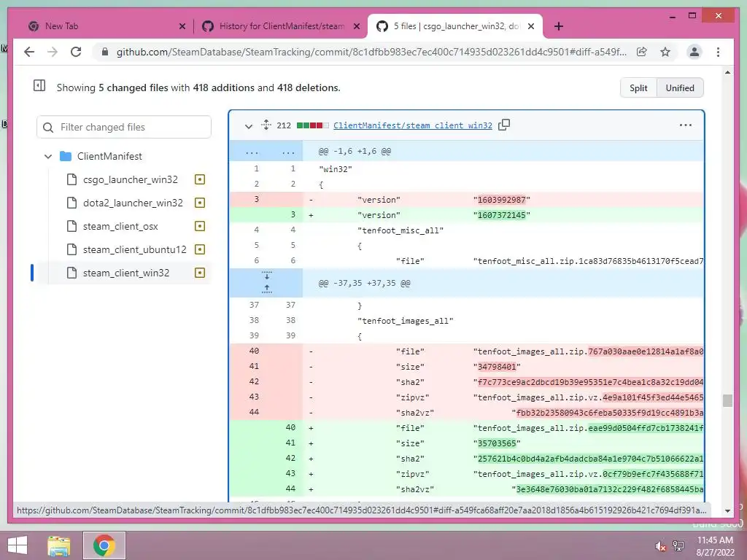This screenshot has height=560, width=747.
Task: Open steam_client_osx in file tree
Action: (120, 226)
